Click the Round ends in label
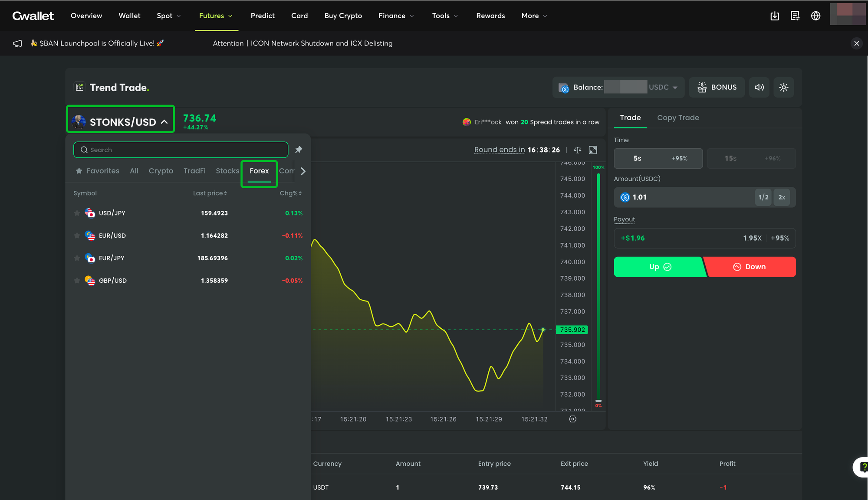This screenshot has width=868, height=500. tap(500, 150)
